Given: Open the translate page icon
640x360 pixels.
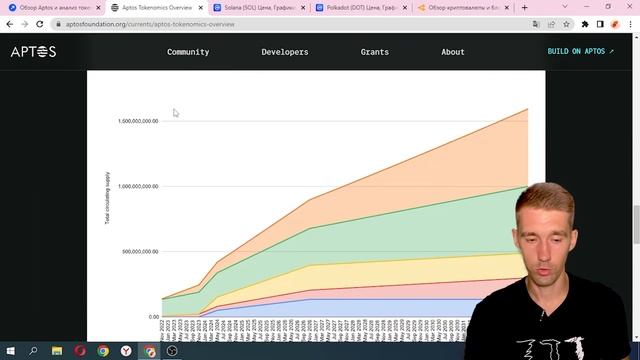Looking at the screenshot, I should tap(536, 24).
